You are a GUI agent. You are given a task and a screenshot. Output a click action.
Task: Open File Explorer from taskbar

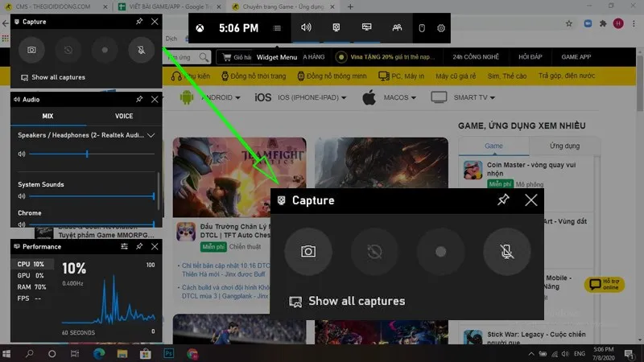(x=122, y=353)
